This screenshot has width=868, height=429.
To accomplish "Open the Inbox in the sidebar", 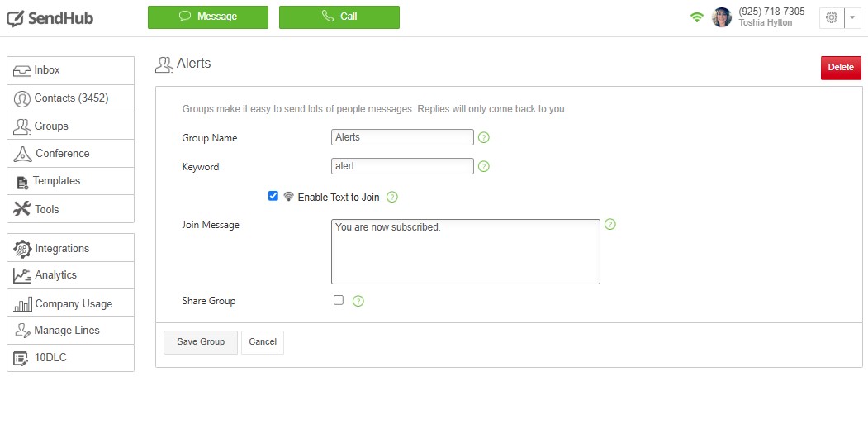I will (70, 70).
